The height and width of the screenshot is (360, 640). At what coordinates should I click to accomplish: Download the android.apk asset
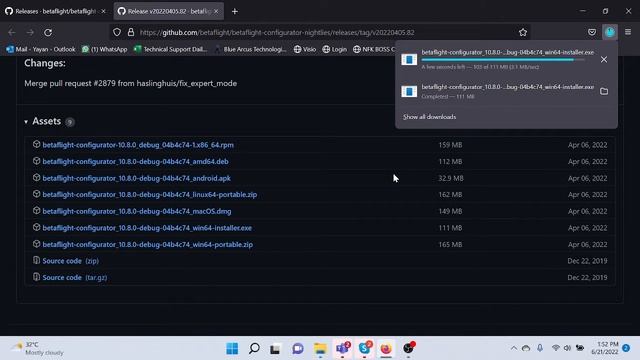pyautogui.click(x=136, y=178)
